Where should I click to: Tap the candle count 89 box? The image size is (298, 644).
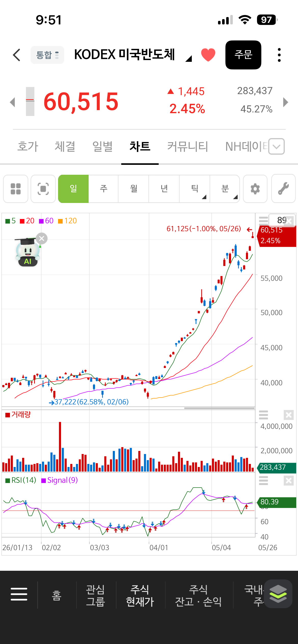tap(282, 220)
